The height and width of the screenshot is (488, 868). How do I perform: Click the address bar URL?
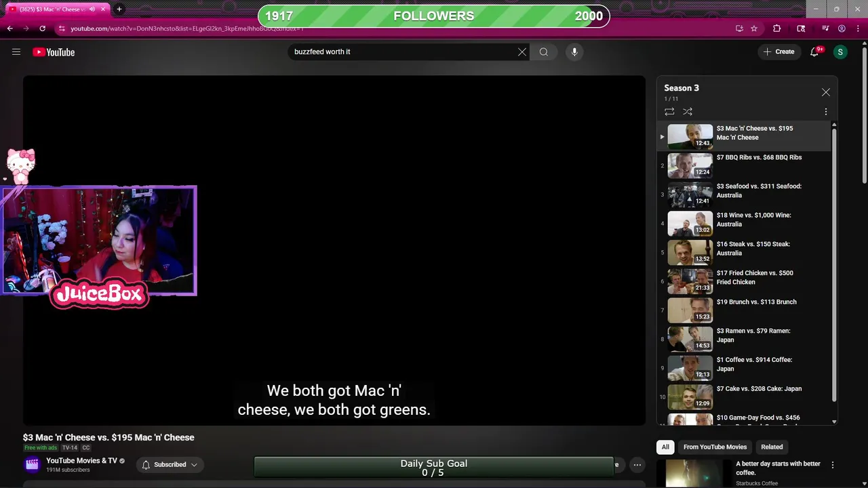click(x=186, y=28)
